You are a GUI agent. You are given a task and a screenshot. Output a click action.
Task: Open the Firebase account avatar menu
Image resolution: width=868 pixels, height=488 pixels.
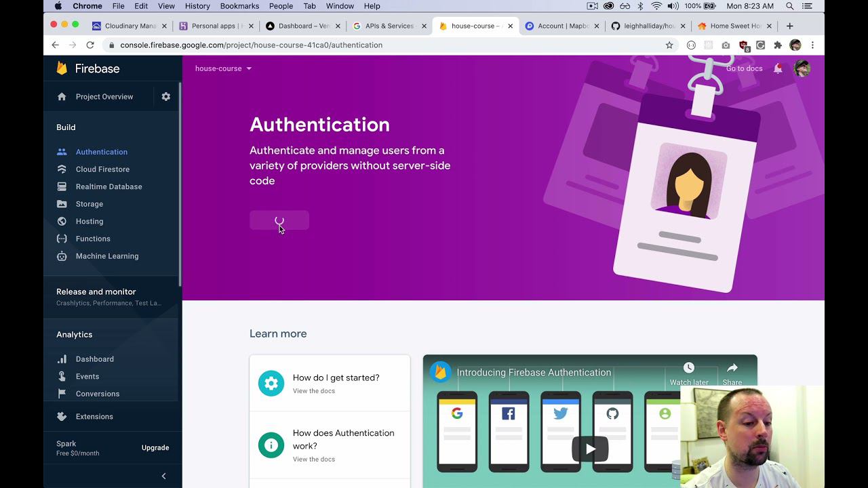click(x=802, y=68)
